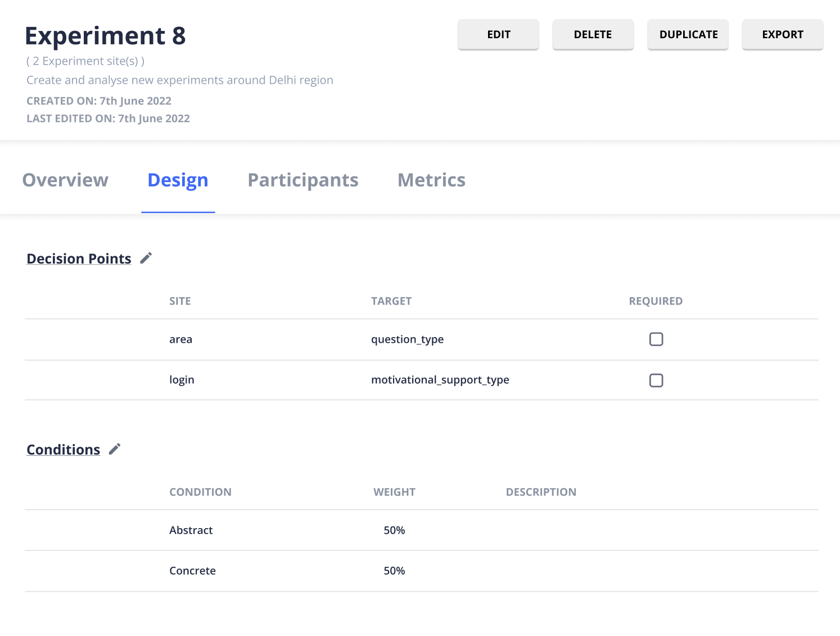Click the DELETE button
Image resolution: width=840 pixels, height=636 pixels.
593,34
